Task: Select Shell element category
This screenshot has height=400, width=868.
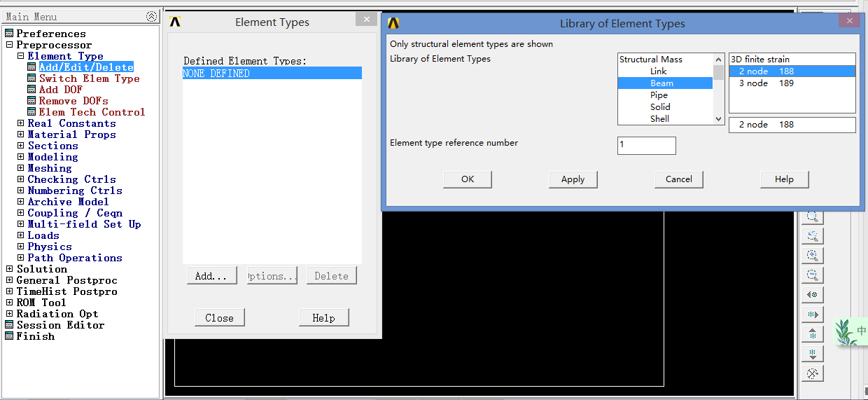Action: [x=665, y=119]
